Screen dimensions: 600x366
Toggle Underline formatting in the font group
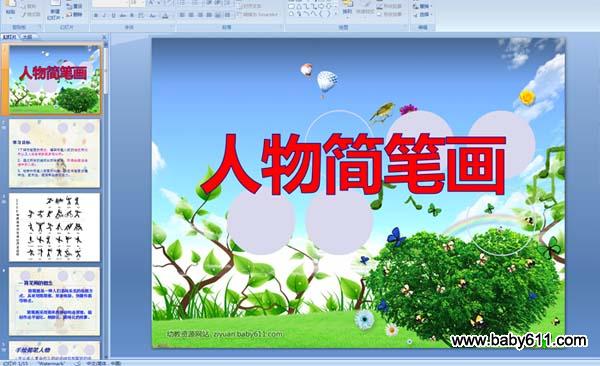114,15
